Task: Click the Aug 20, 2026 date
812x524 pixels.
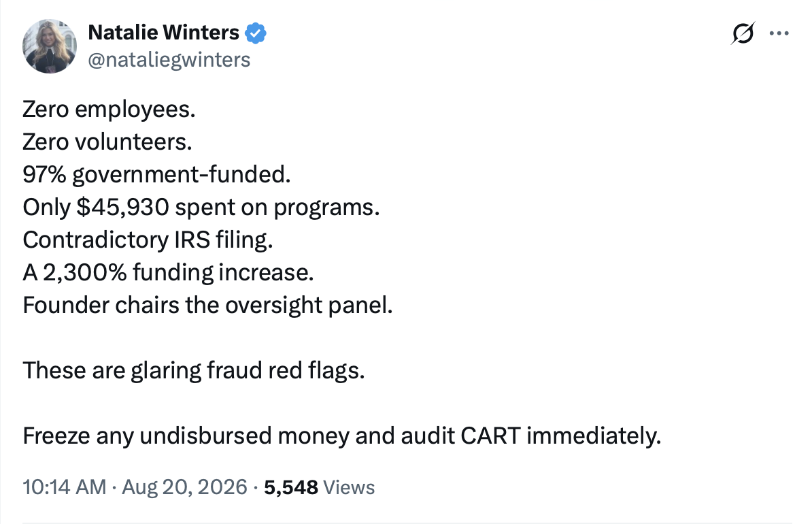Action: [x=184, y=487]
